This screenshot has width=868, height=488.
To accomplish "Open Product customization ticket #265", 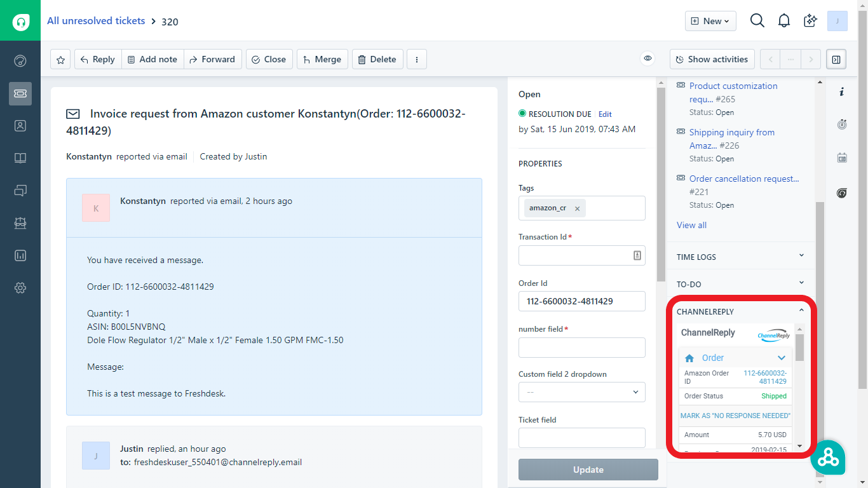I will point(733,93).
